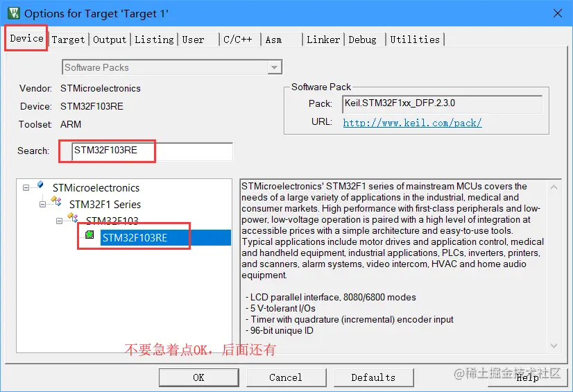Open the Software Packs dropdown
This screenshot has height=392, width=573.
[x=172, y=67]
